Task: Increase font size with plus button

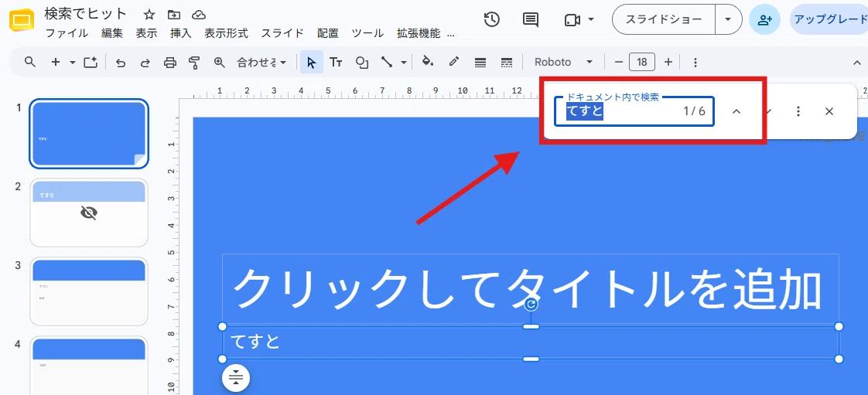Action: click(x=668, y=62)
